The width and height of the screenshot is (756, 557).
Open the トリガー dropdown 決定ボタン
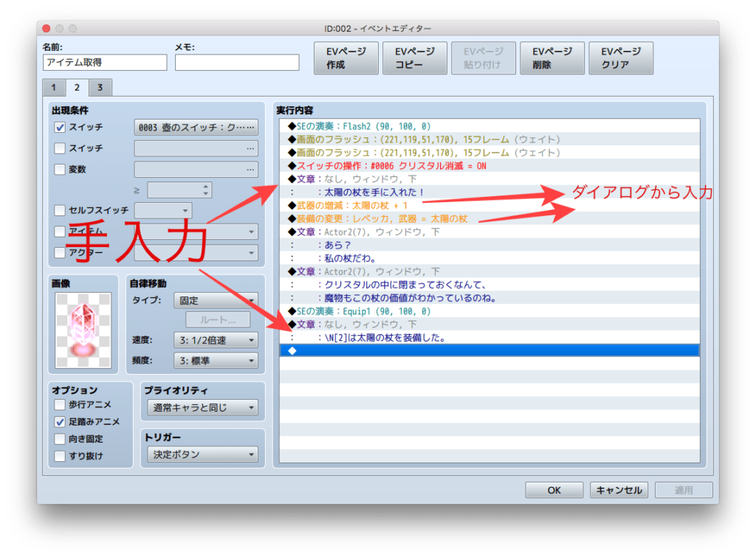point(202,454)
